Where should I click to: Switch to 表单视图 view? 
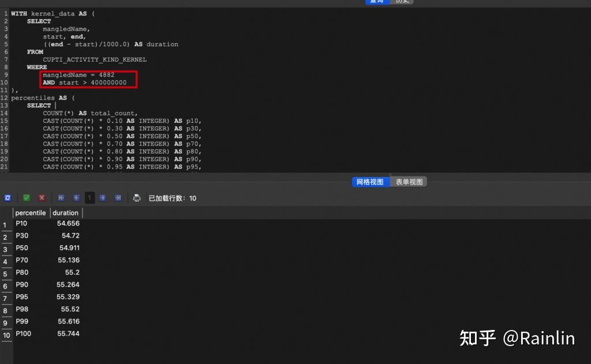pos(409,181)
